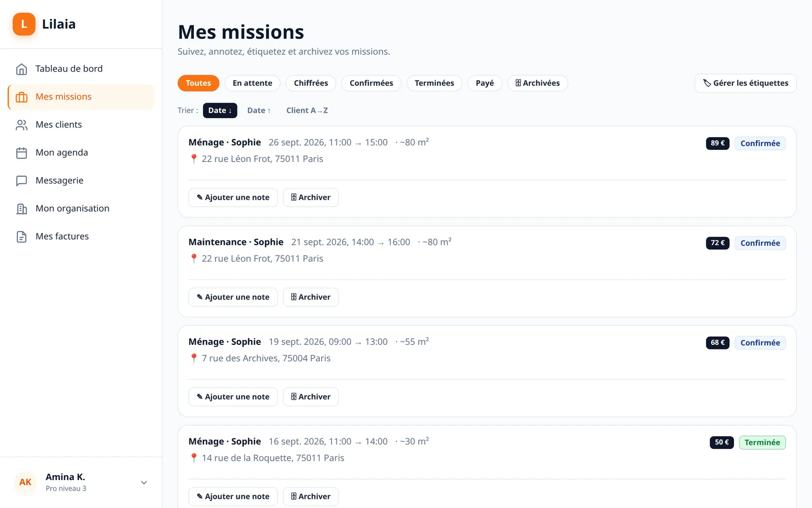
Task: Filter by Payé status
Action: click(485, 83)
